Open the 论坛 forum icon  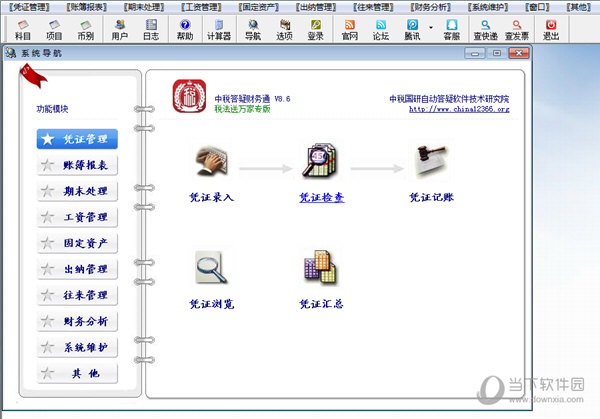click(x=381, y=30)
